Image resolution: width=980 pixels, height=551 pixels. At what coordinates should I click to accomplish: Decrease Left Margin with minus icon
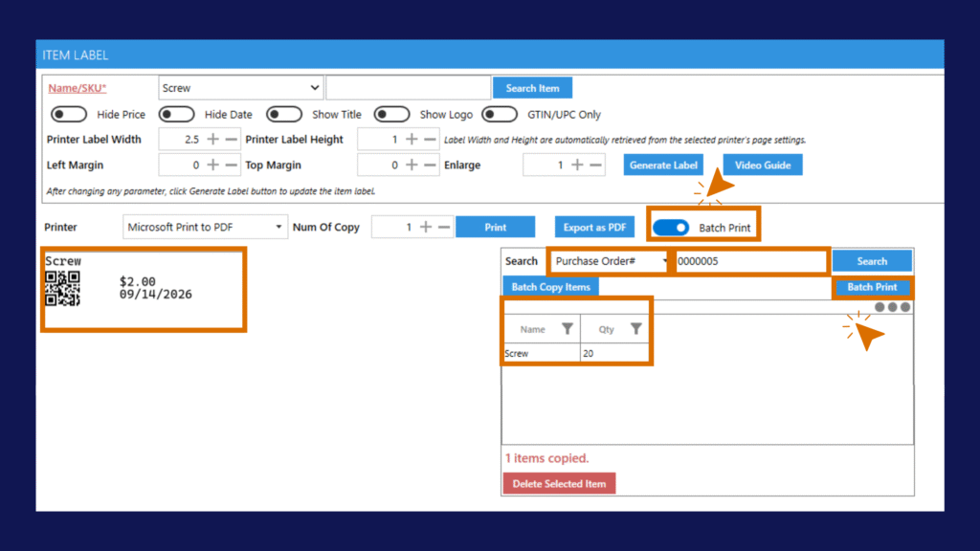[x=232, y=165]
